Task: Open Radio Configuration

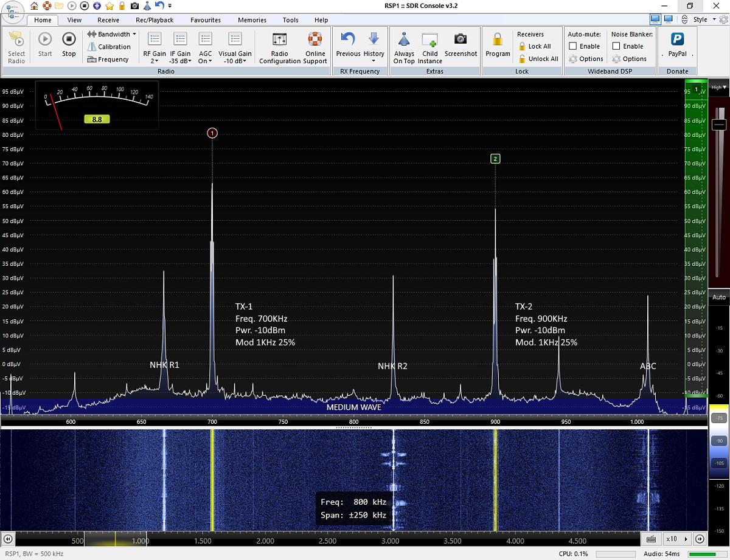Action: tap(280, 47)
